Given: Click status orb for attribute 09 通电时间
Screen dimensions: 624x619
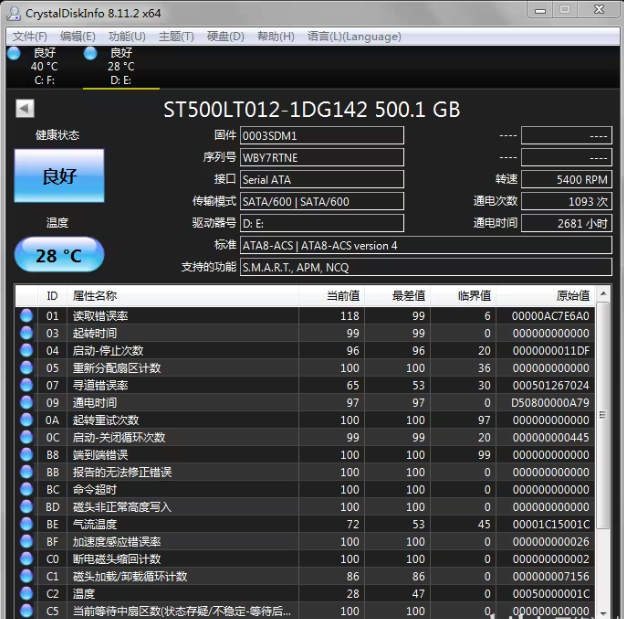Looking at the screenshot, I should click(26, 402).
